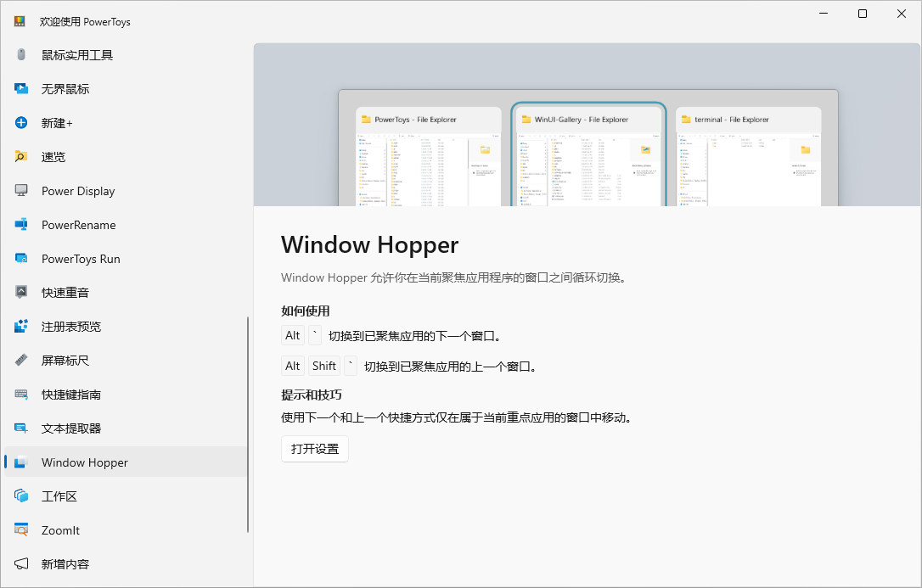Click the PowerToys logo in title bar
The image size is (922, 588).
click(x=20, y=21)
